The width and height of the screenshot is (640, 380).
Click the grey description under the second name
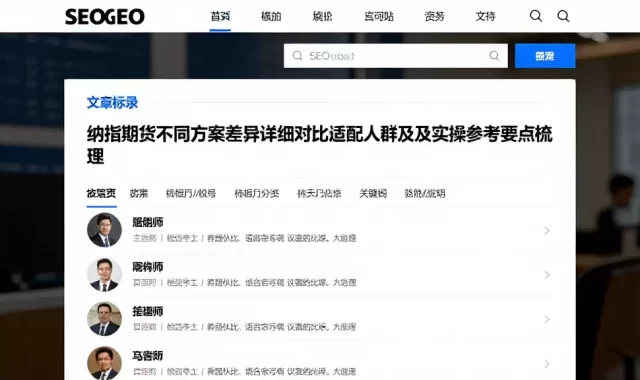pos(244,282)
